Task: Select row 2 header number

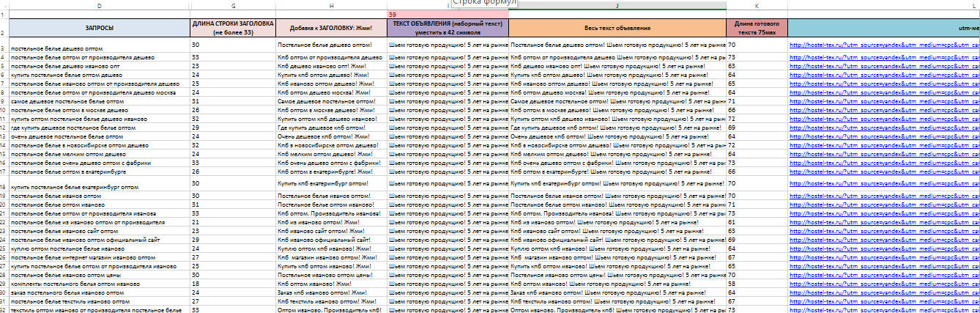Action: click(4, 28)
